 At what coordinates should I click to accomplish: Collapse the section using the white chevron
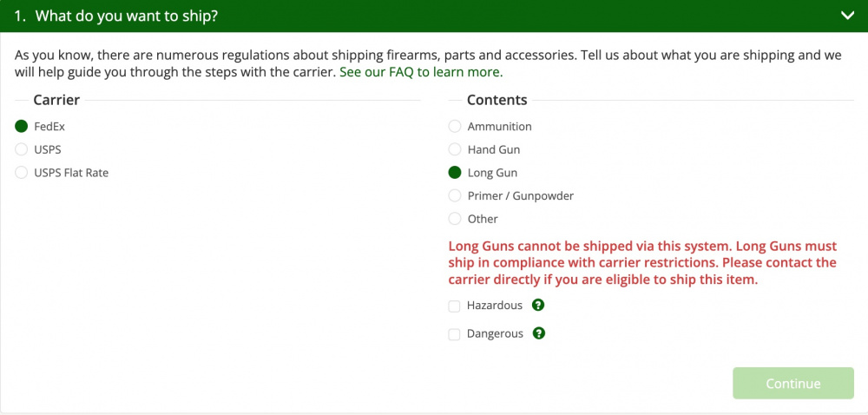(x=847, y=16)
